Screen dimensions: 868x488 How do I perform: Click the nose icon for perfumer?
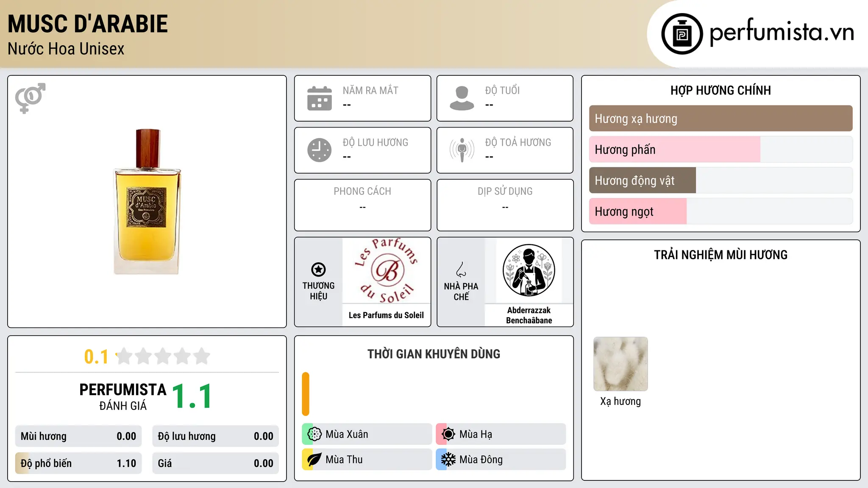(x=461, y=269)
